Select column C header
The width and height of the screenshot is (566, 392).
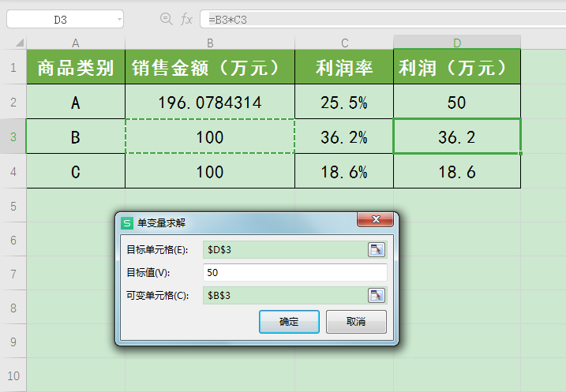[x=344, y=43]
